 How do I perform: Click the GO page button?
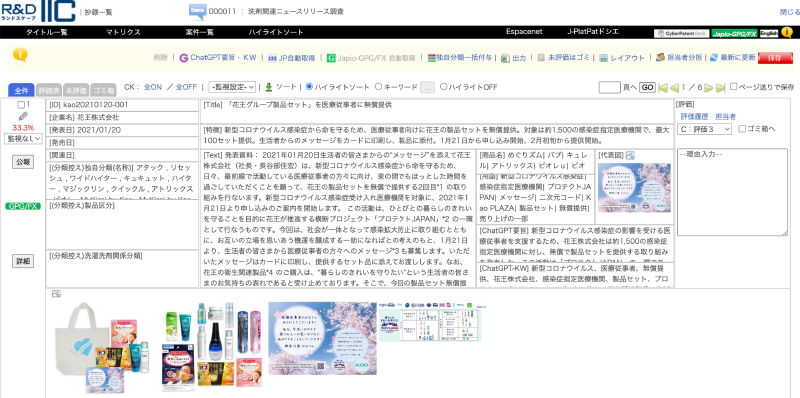(647, 87)
